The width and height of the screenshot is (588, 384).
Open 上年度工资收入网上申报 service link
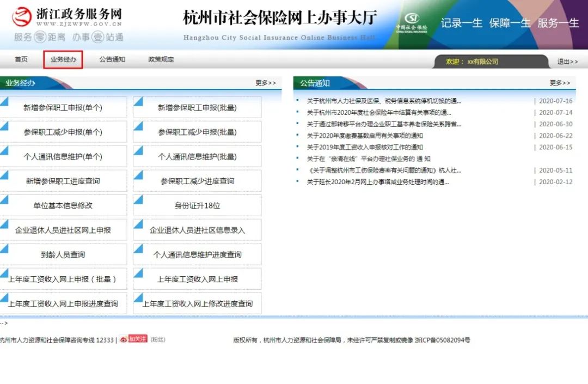pyautogui.click(x=198, y=279)
